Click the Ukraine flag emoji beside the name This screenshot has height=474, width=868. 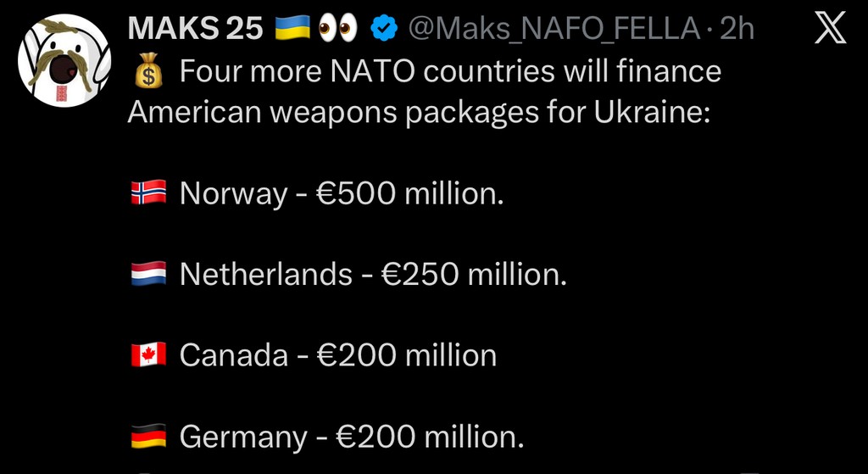(x=292, y=29)
